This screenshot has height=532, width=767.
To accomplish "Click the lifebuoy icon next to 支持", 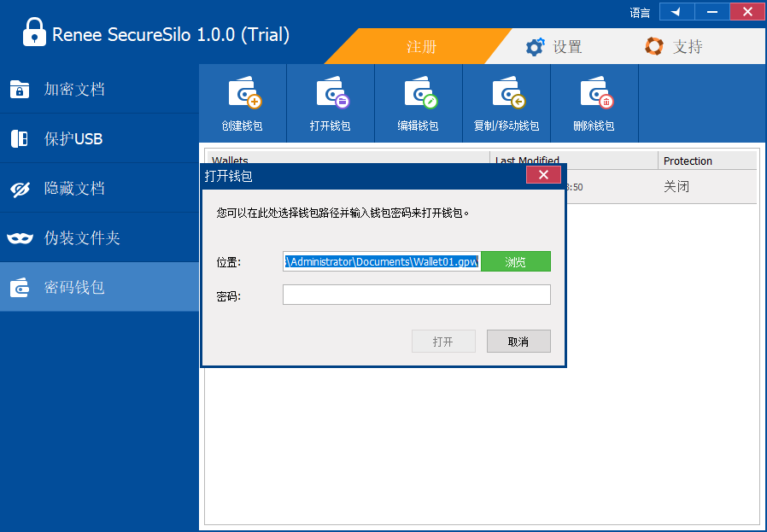I will 654,46.
